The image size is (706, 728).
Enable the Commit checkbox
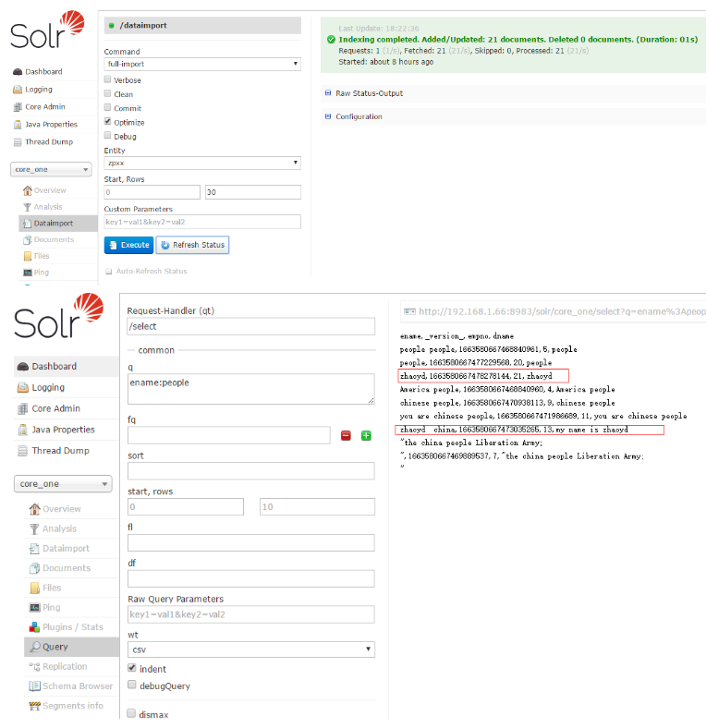(108, 108)
